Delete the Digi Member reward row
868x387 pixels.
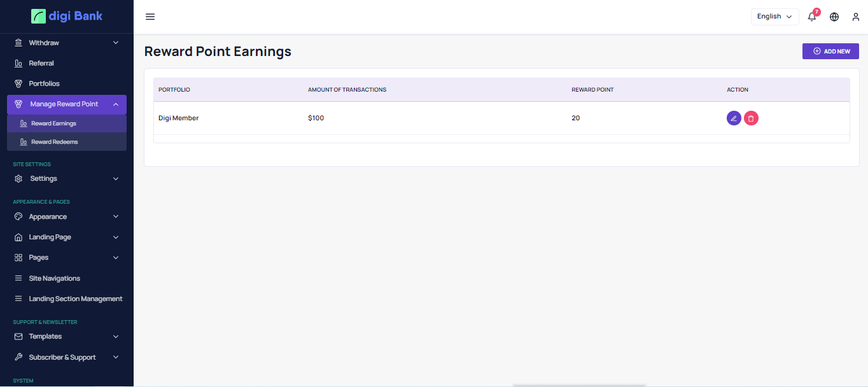pyautogui.click(x=751, y=118)
